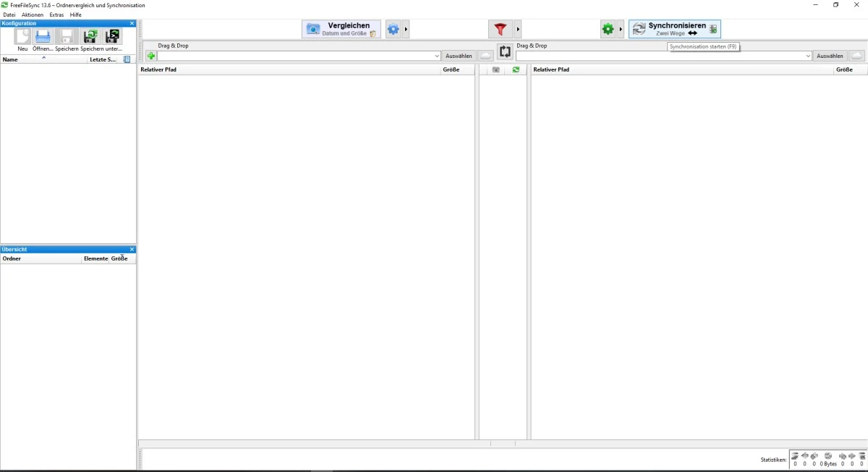The height and width of the screenshot is (472, 868).
Task: Expand arrow next to filter funnel
Action: (518, 29)
